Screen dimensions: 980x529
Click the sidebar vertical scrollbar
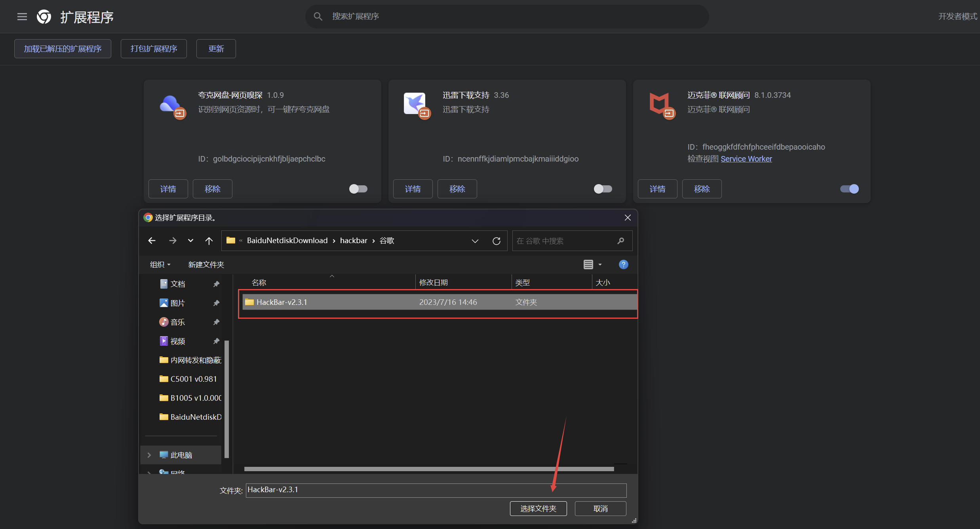click(x=227, y=399)
